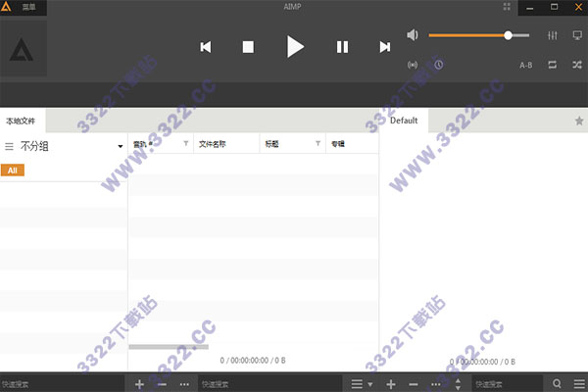Click the compact view grid icon in titlebar

[x=507, y=7]
